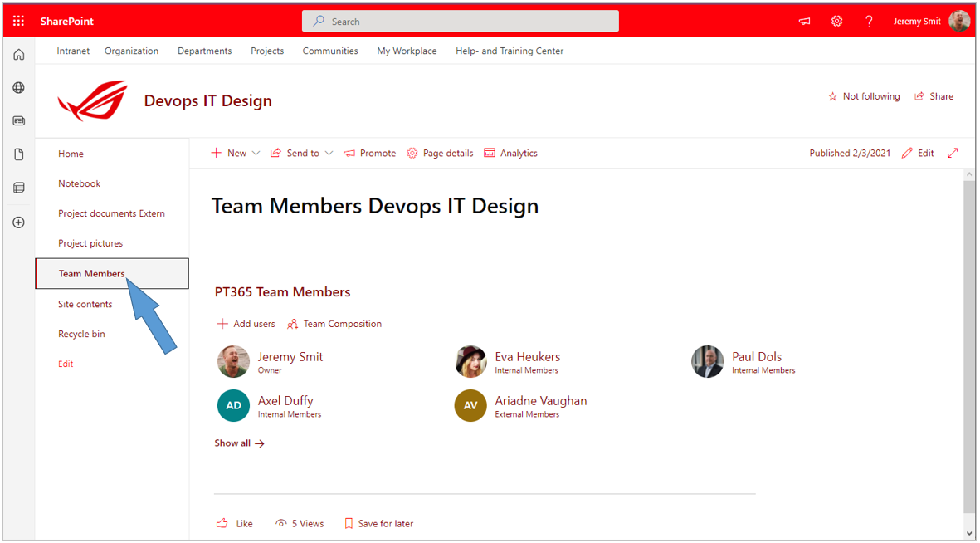Screen dimensions: 980x543
Task: Click the New plus button in command bar
Action: click(229, 154)
